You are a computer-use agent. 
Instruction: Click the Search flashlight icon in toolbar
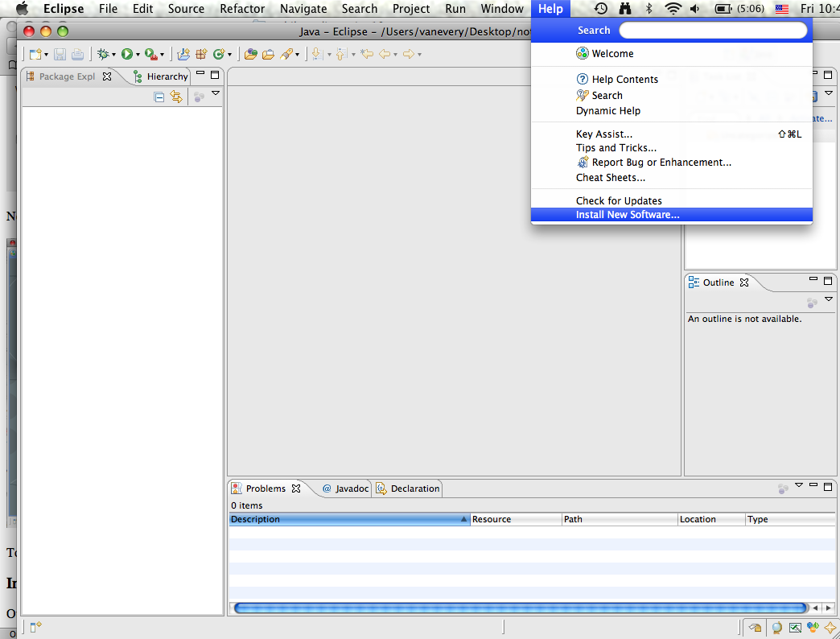tap(286, 54)
